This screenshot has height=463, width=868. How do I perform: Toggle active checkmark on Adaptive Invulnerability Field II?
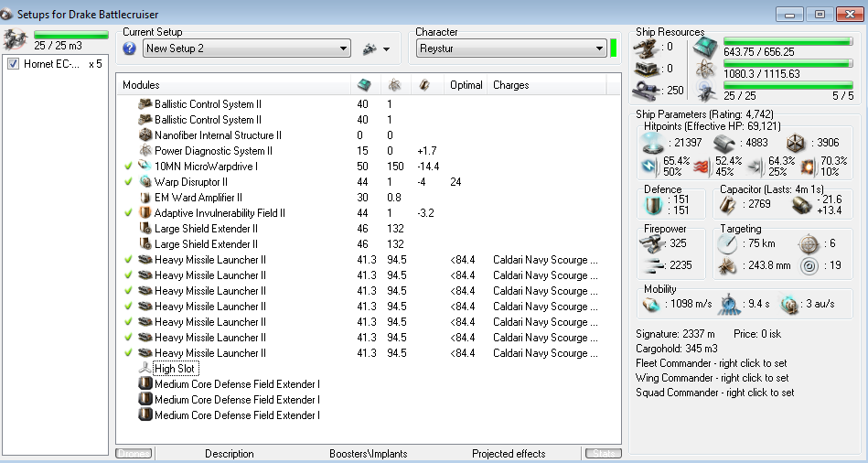(x=128, y=212)
